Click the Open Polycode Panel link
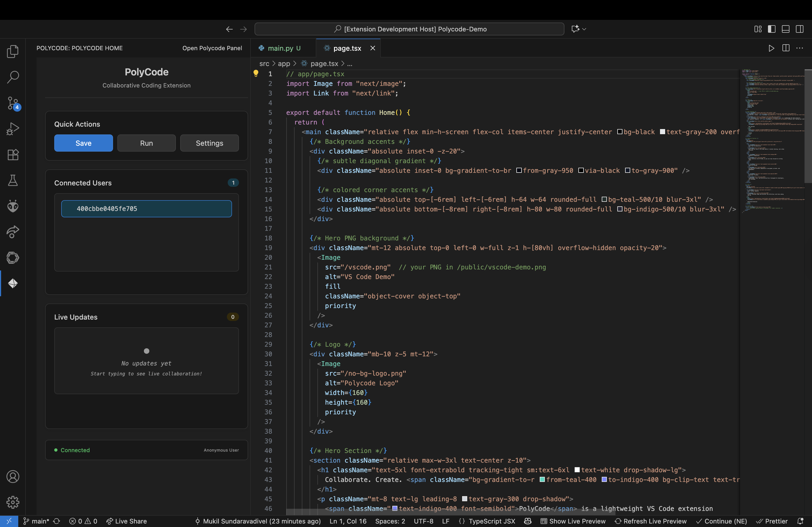812x527 pixels. coord(212,48)
